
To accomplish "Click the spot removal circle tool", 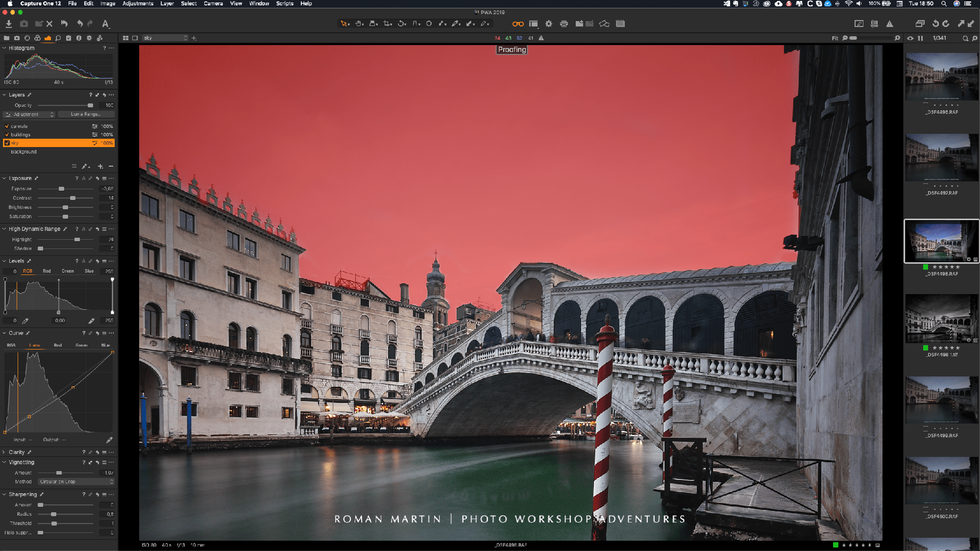I will pyautogui.click(x=429, y=24).
